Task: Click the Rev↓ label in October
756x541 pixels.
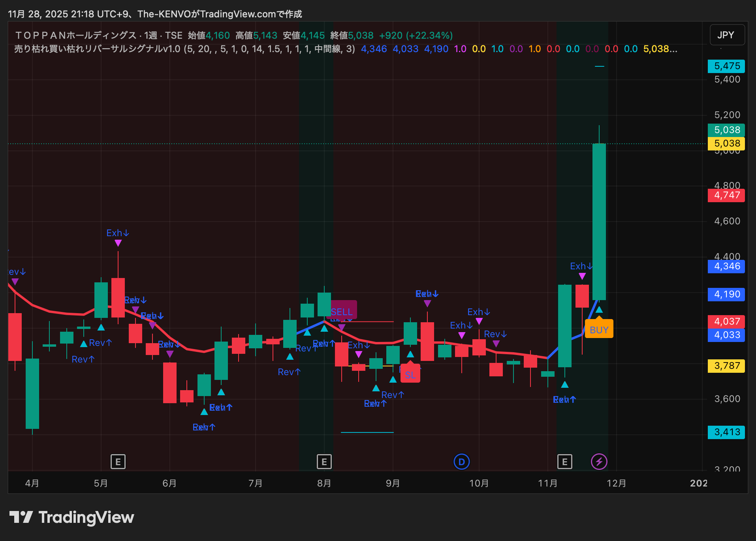Action: click(495, 334)
